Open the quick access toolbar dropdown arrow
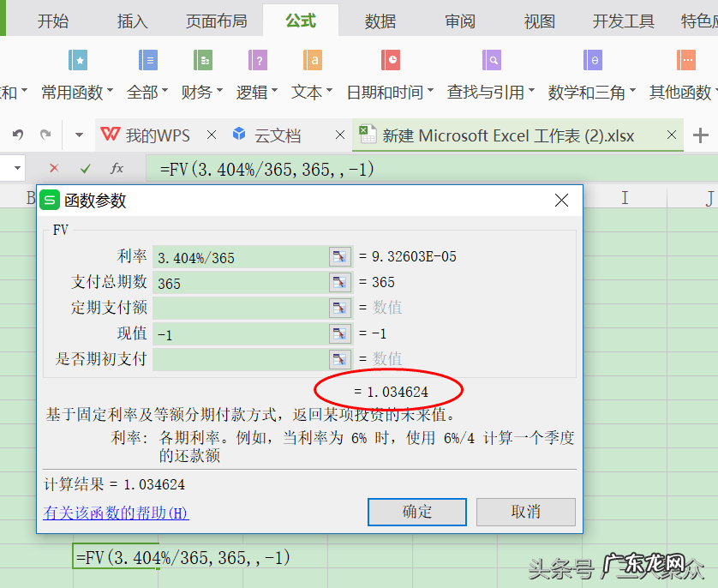This screenshot has width=718, height=588. coord(79,135)
